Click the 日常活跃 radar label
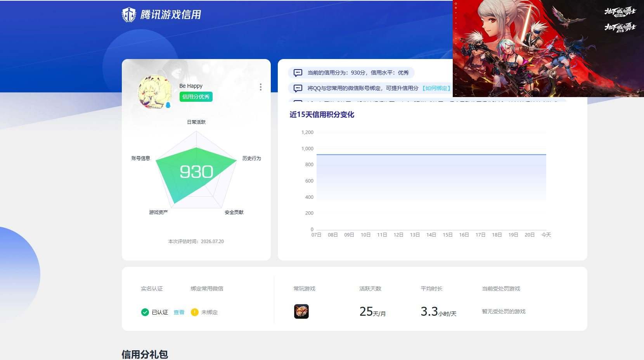This screenshot has height=360, width=644. [196, 122]
